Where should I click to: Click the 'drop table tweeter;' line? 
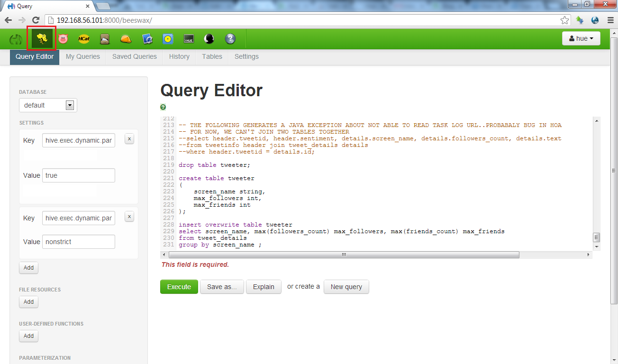click(214, 165)
